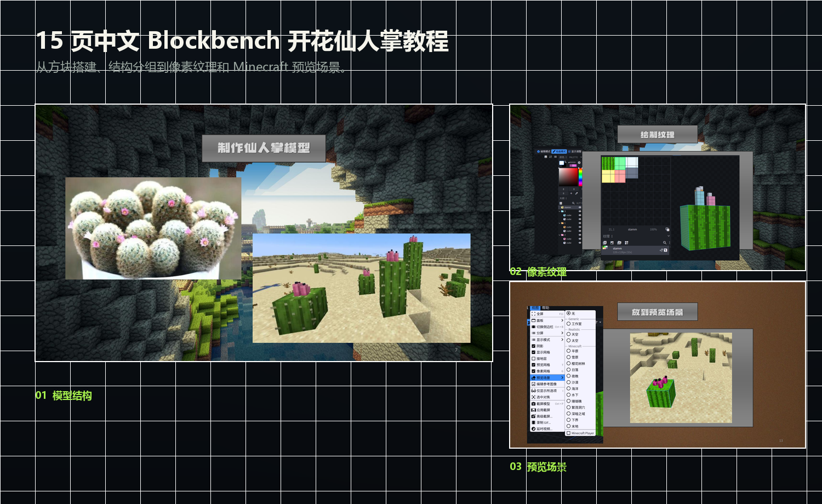Click the outliner search magnifier icon
This screenshot has width=822, height=504.
573,203
